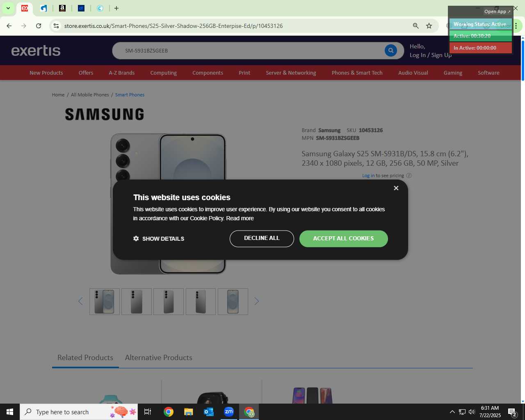Open Server & Networking menu
The height and width of the screenshot is (420, 525).
point(291,73)
